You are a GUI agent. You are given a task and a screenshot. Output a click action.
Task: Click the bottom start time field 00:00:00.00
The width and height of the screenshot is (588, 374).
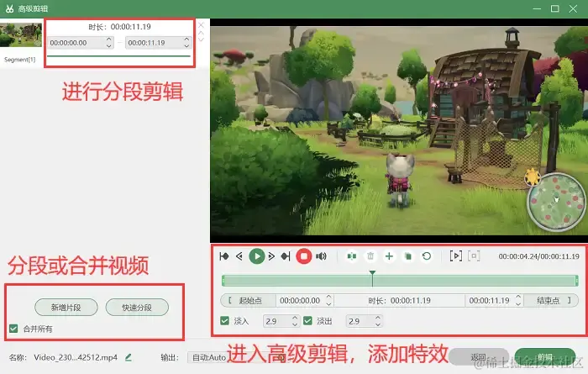(300, 301)
